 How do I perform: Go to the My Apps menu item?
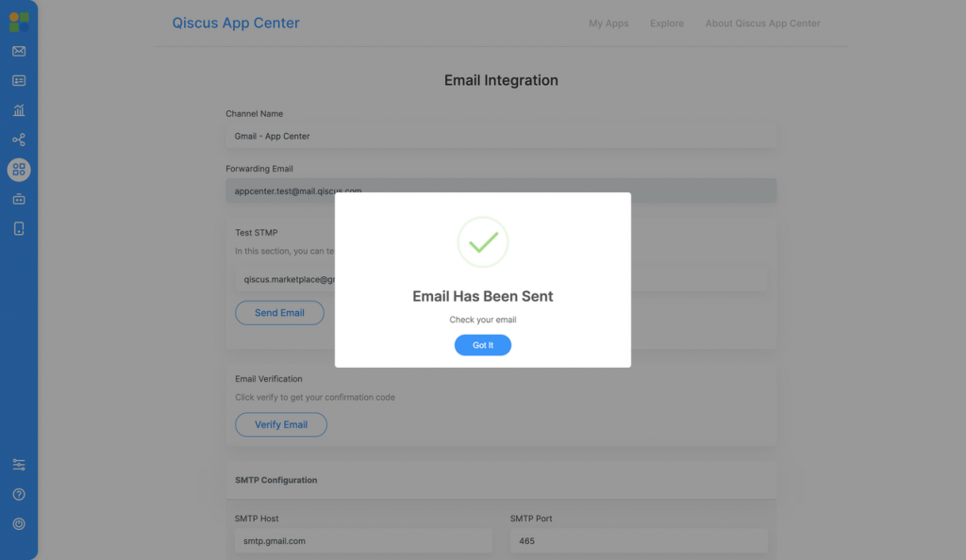tap(608, 24)
